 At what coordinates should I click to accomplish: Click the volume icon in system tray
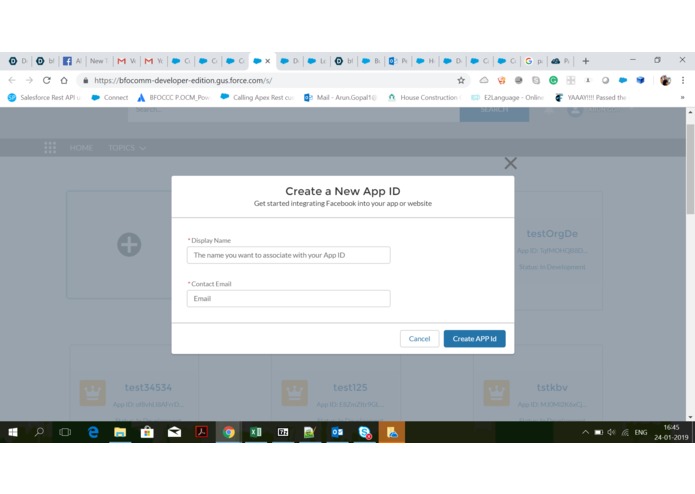[x=612, y=432]
